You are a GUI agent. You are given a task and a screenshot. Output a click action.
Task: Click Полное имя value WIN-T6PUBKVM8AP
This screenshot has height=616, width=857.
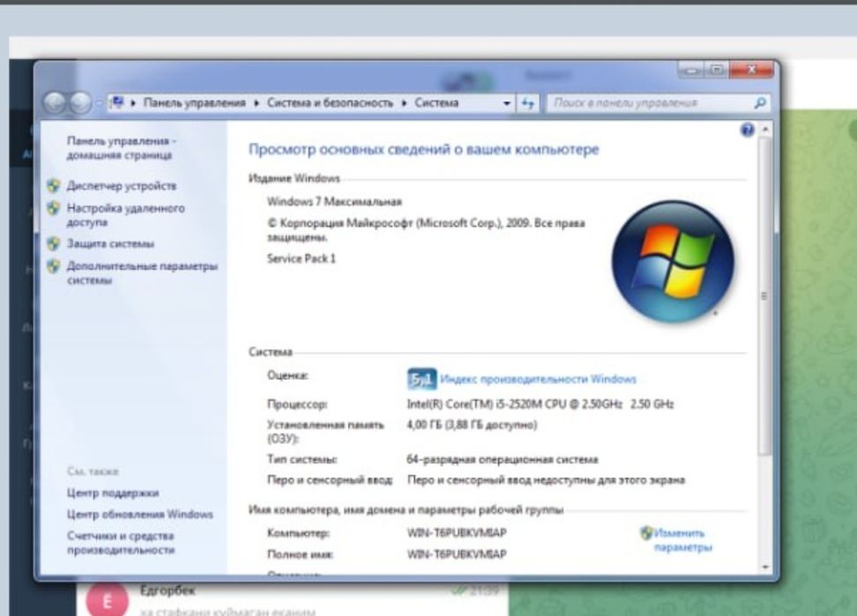[x=457, y=553]
